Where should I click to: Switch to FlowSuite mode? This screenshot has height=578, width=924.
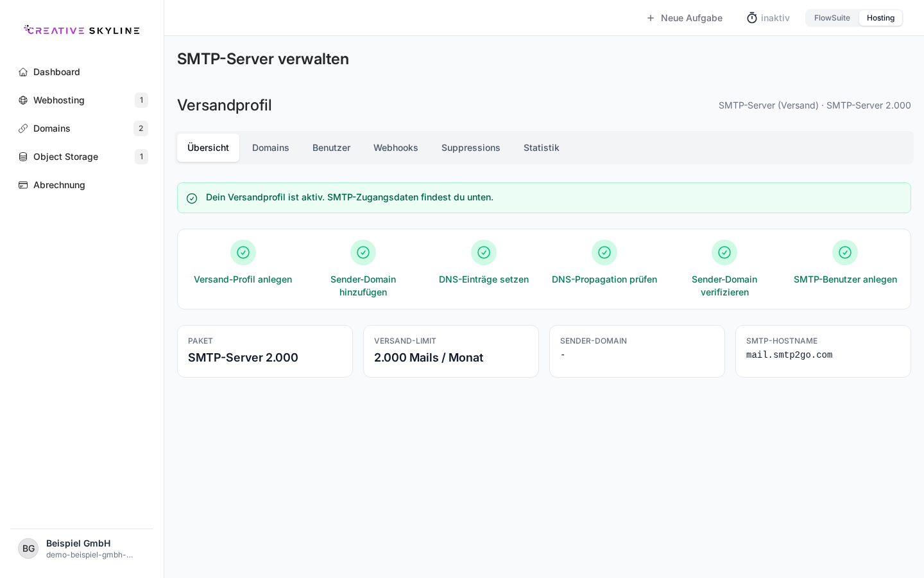click(x=832, y=18)
